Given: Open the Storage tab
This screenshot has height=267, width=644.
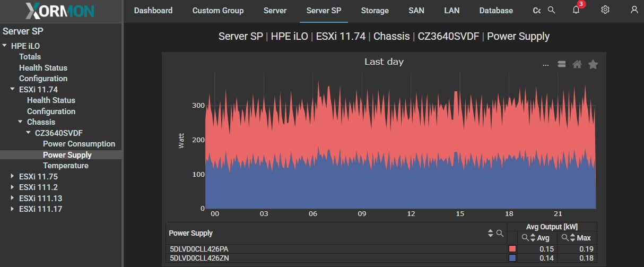Looking at the screenshot, I should [x=375, y=11].
